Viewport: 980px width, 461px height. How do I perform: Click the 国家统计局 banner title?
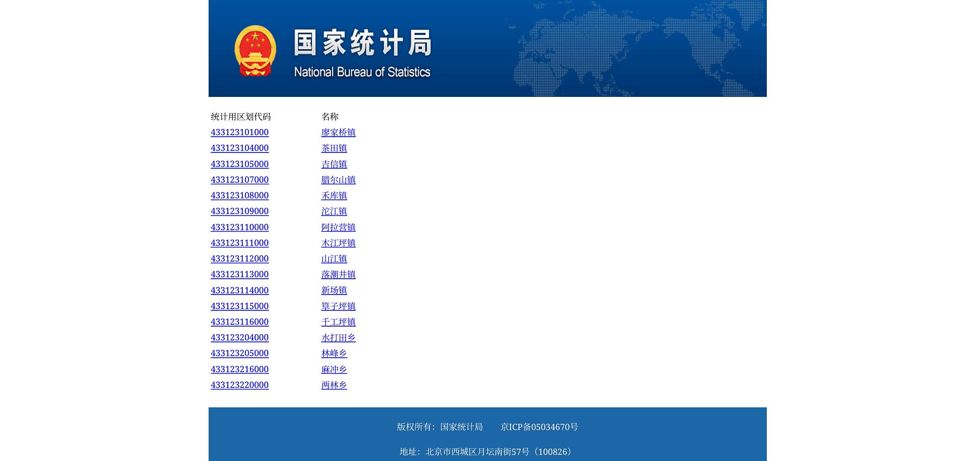pyautogui.click(x=362, y=43)
